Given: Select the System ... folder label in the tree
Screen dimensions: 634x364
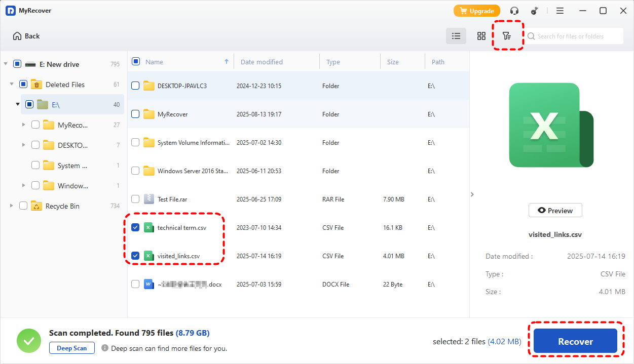Looking at the screenshot, I should [x=72, y=166].
